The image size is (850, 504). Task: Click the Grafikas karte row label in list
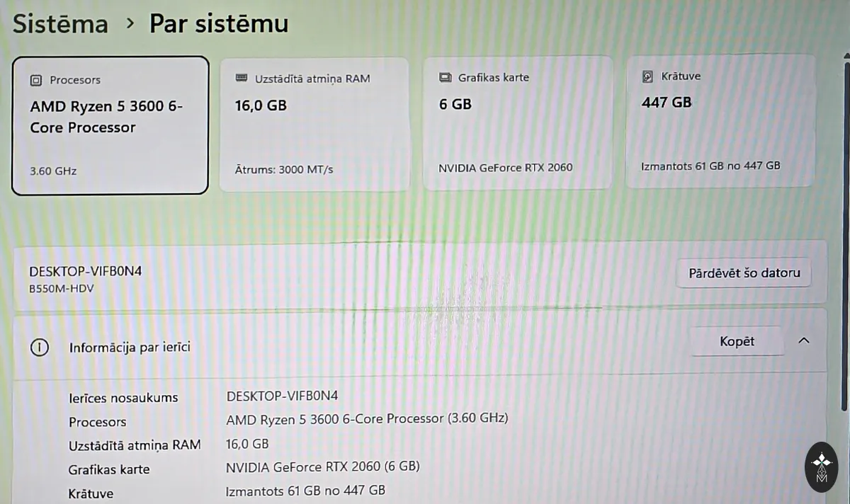108,469
